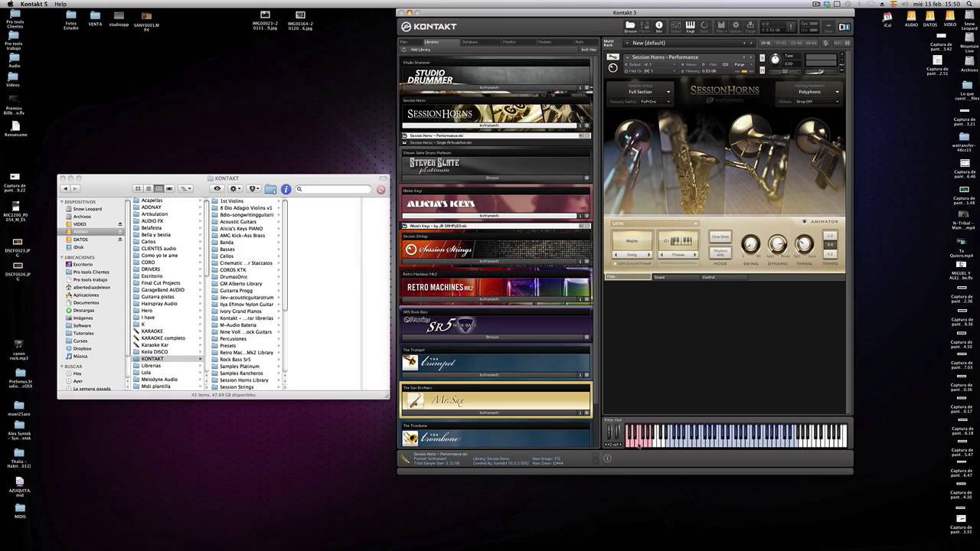Select Samples Rancheros folder in Finder
The image size is (980, 551).
tap(241, 373)
